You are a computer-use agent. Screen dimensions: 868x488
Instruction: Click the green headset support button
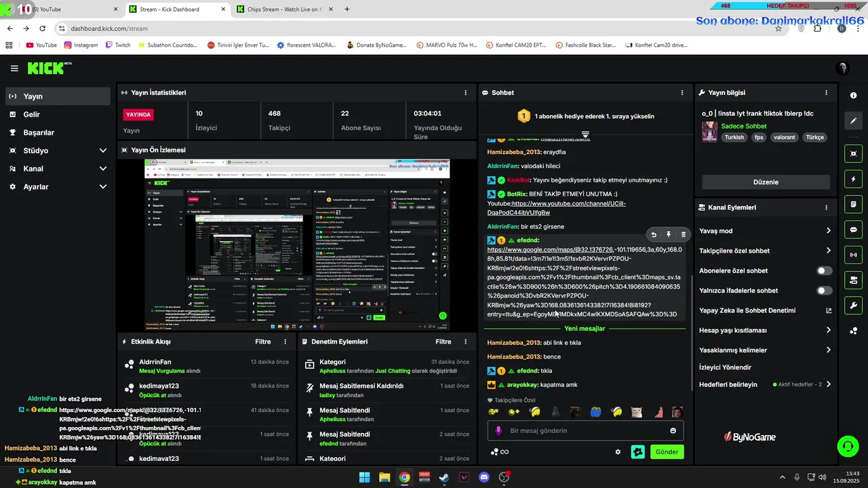tap(848, 446)
